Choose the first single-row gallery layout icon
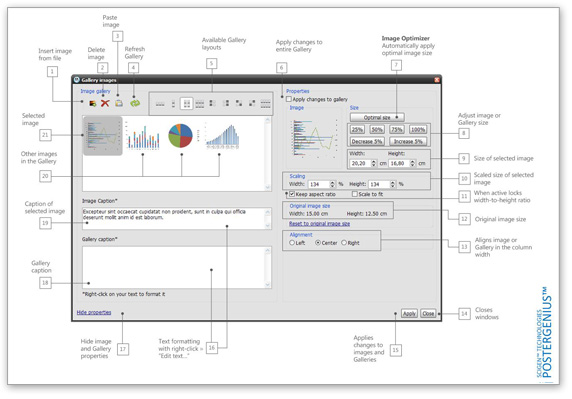 tap(160, 104)
